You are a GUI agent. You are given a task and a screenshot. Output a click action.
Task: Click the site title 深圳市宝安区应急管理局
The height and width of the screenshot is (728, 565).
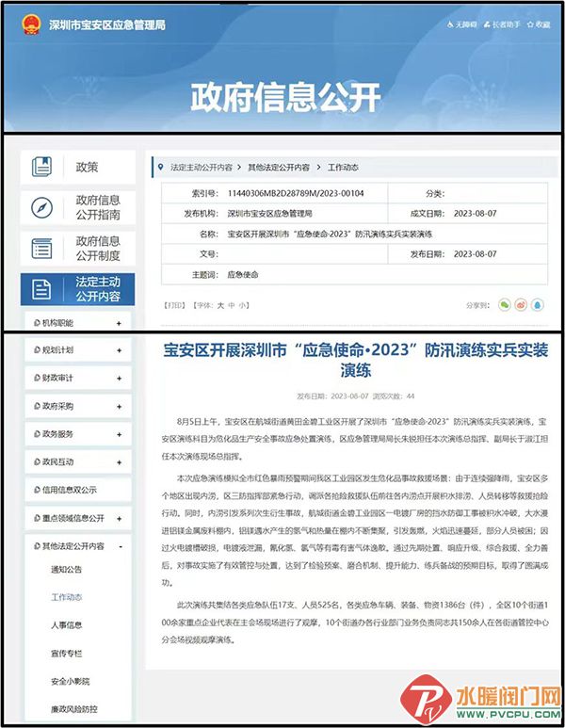click(107, 24)
